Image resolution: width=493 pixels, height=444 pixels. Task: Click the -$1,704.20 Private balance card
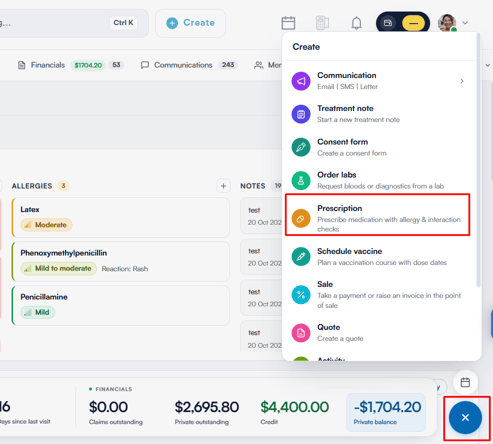[x=386, y=412]
